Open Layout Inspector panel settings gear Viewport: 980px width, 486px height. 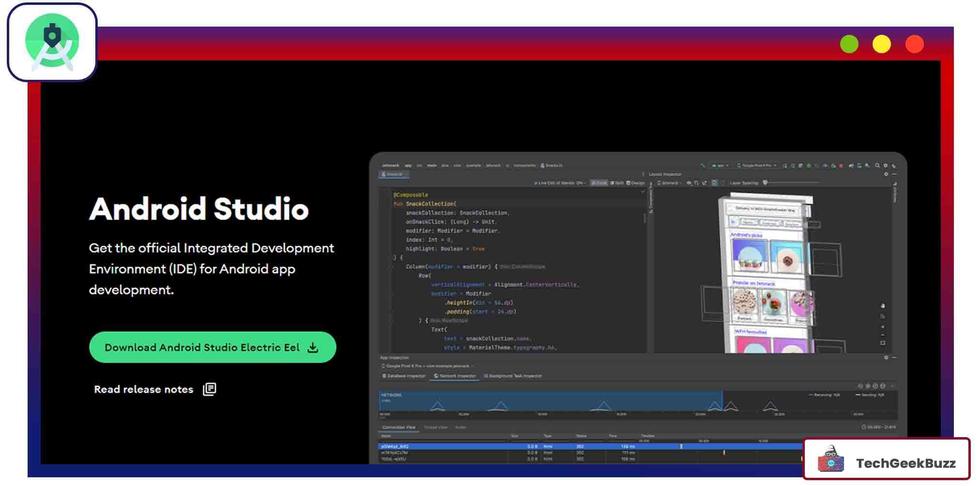pos(886,174)
